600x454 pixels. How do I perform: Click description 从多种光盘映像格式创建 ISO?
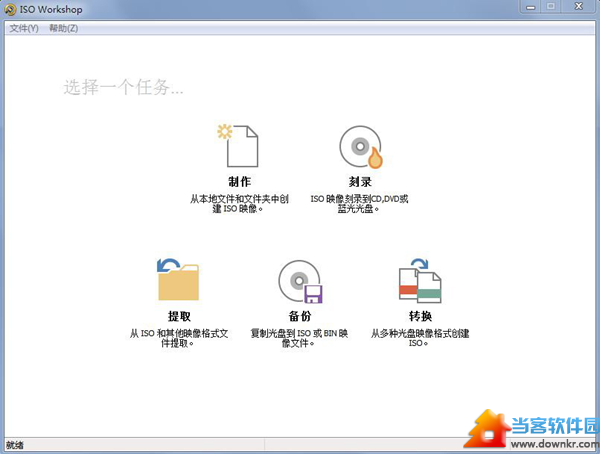click(x=420, y=338)
